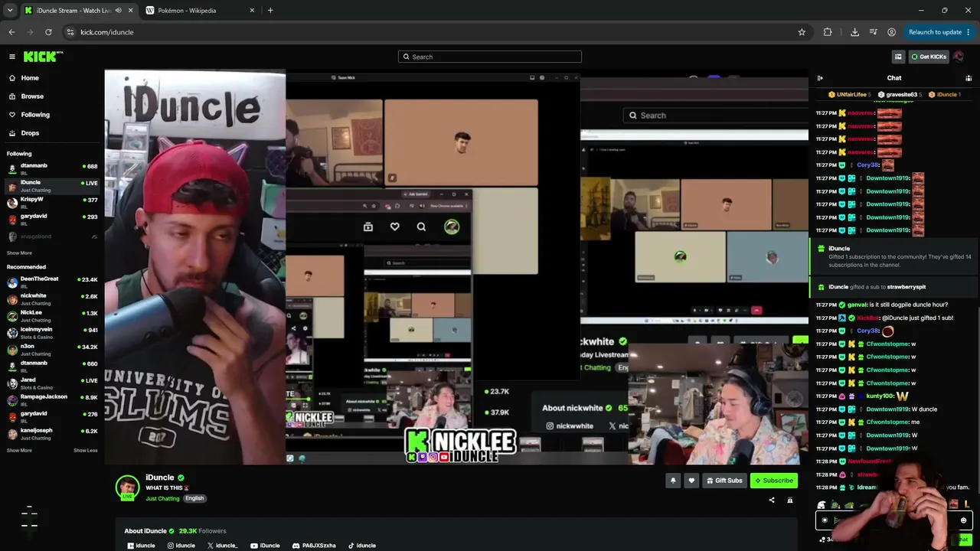Viewport: 980px width, 551px height.
Task: Click the green Subscribe button
Action: tap(773, 481)
